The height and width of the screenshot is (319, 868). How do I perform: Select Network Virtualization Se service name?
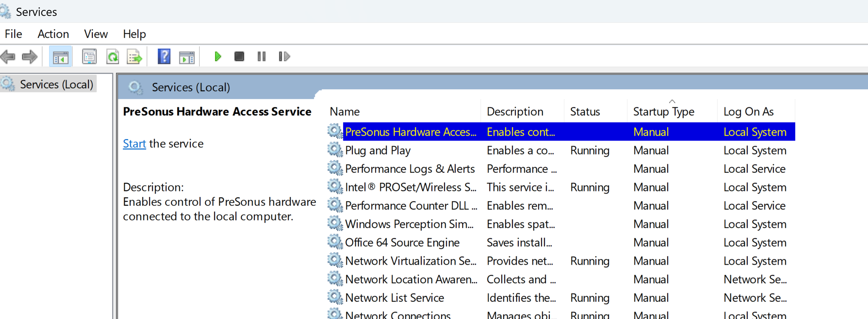(x=410, y=261)
